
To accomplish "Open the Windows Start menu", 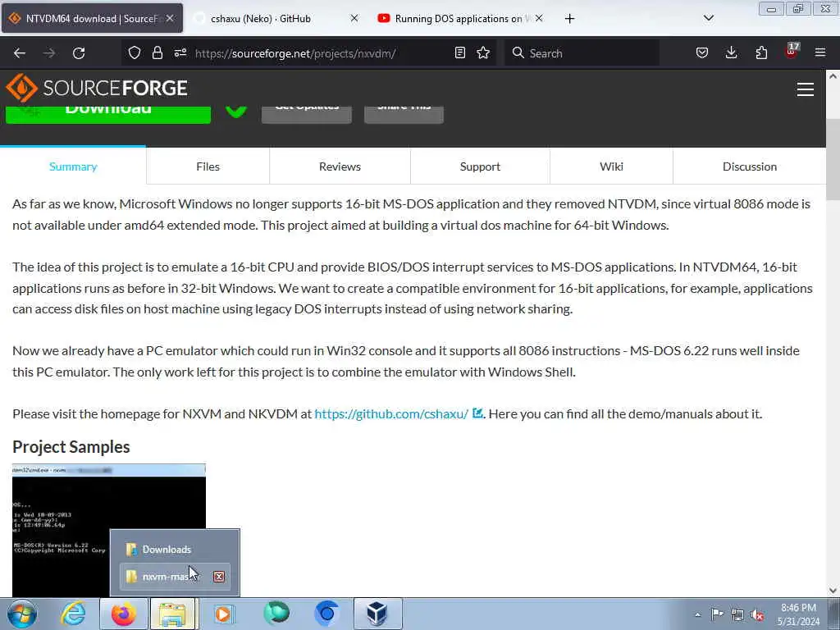I will (22, 614).
